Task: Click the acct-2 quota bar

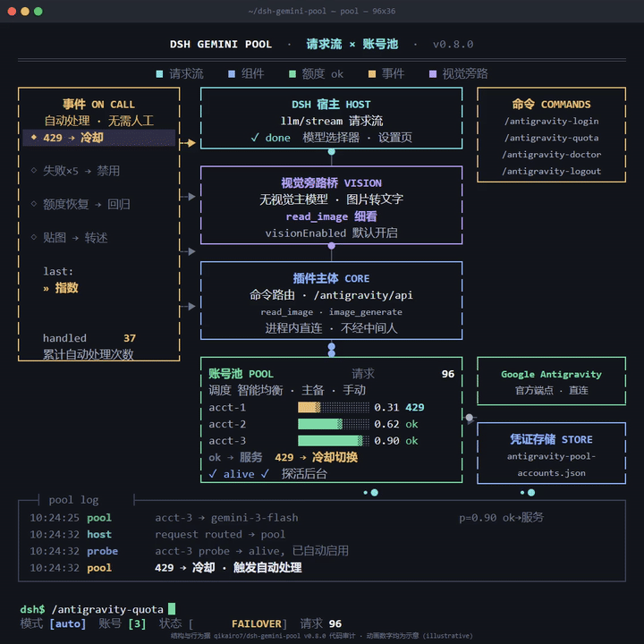Action: (x=334, y=424)
